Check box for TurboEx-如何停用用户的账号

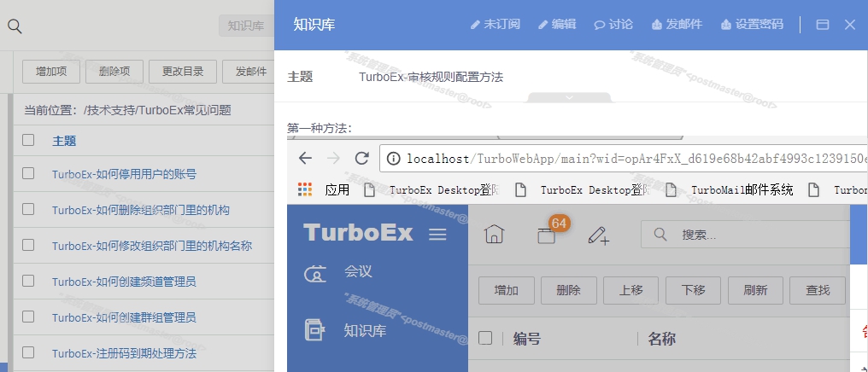click(28, 173)
